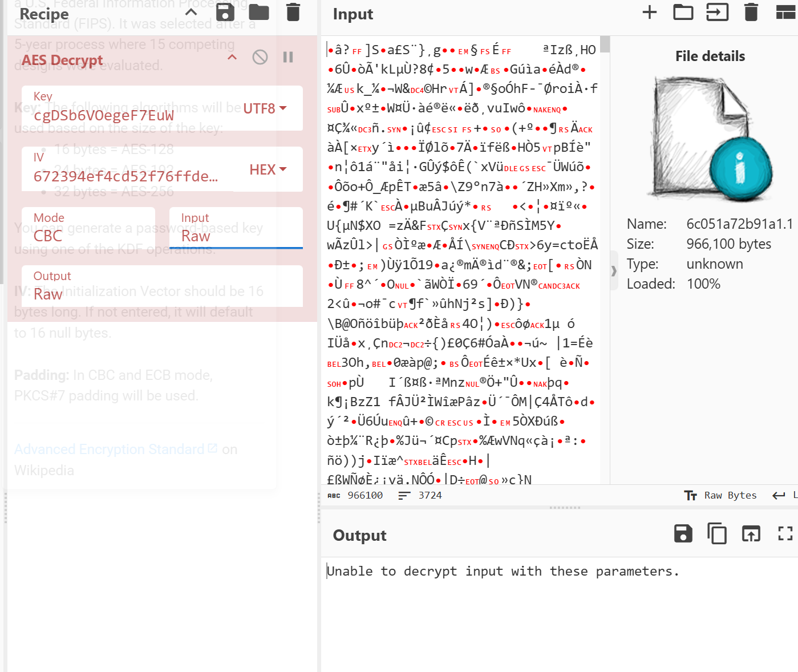Viewport: 798px width, 672px height.
Task: Click the file name 6c051a72b91a1.1
Action: pos(740,224)
